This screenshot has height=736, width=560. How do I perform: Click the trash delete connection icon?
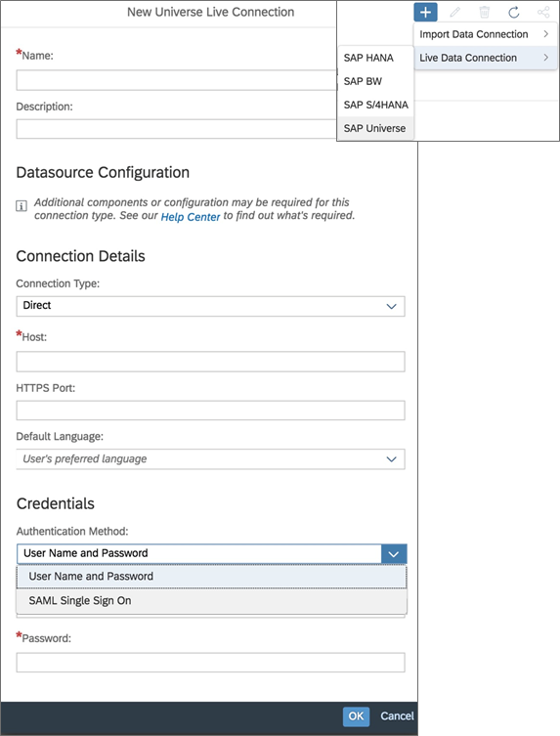click(485, 12)
